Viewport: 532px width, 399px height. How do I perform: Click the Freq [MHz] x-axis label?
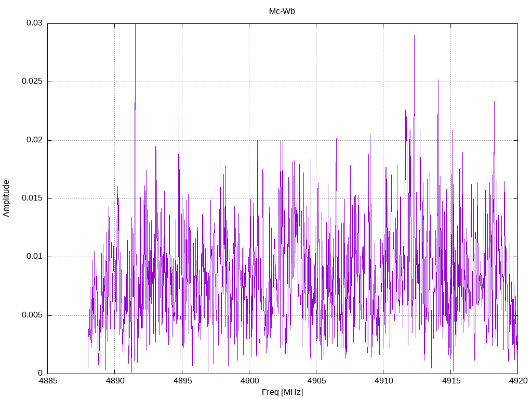click(282, 392)
